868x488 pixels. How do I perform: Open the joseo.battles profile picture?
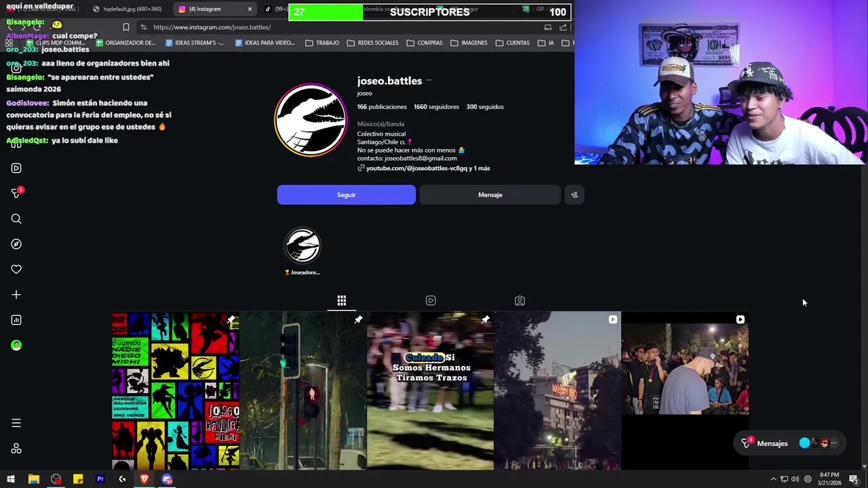tap(311, 120)
